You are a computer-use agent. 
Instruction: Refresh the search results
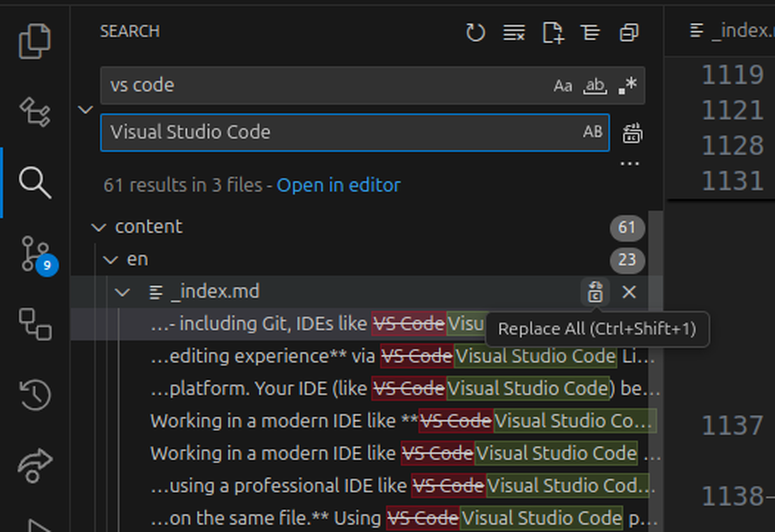coord(475,33)
